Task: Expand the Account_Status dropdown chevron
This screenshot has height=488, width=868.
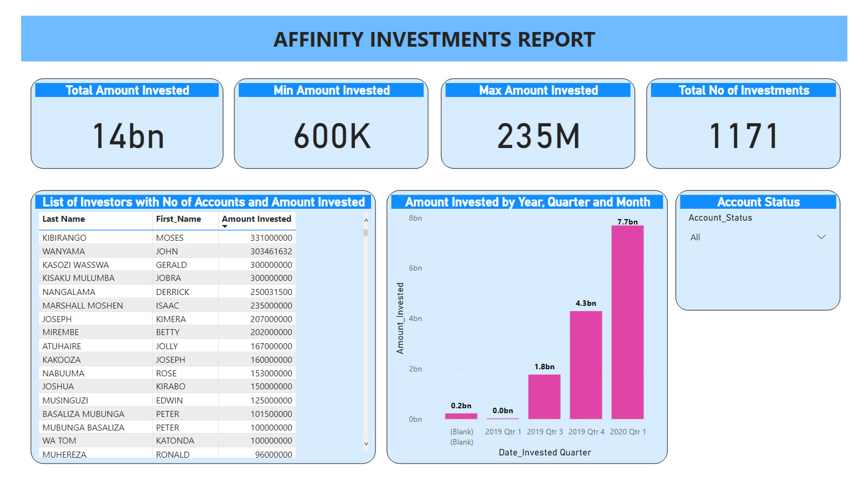Action: click(x=821, y=237)
